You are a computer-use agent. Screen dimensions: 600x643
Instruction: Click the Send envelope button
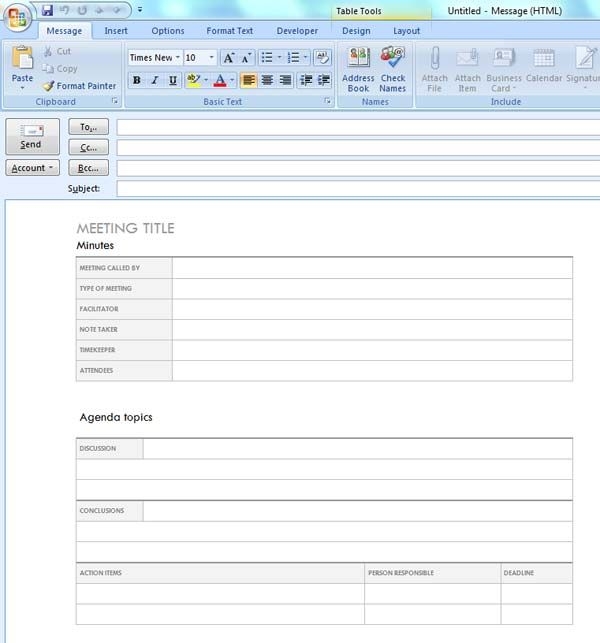pyautogui.click(x=31, y=136)
